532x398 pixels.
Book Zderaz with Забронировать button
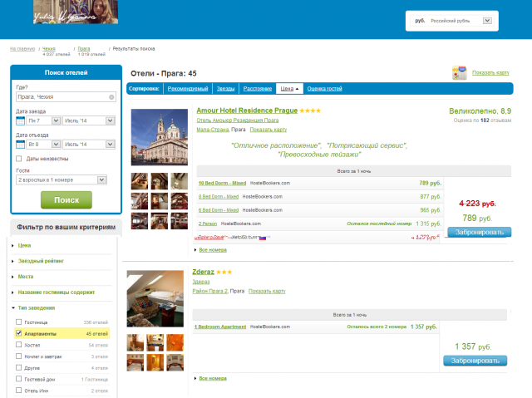coord(475,361)
